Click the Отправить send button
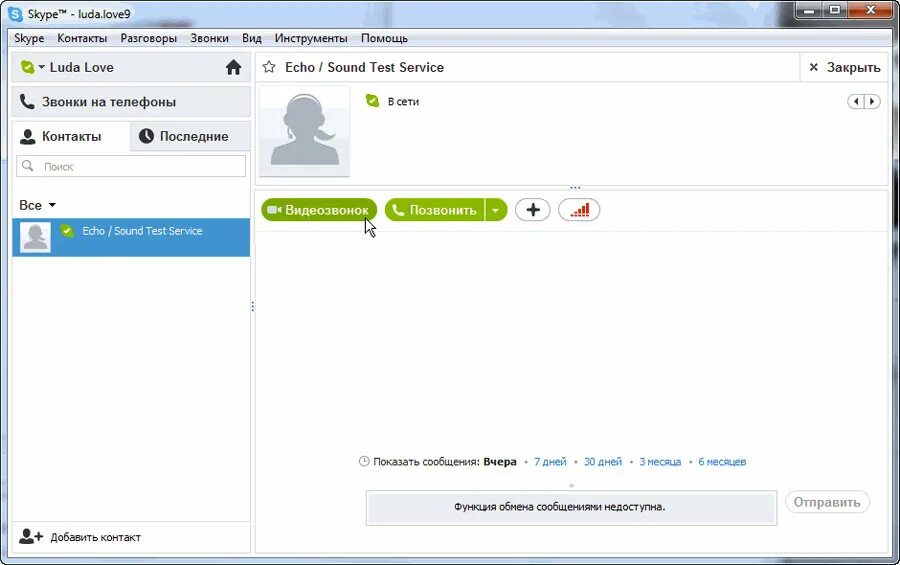900x565 pixels. click(827, 502)
